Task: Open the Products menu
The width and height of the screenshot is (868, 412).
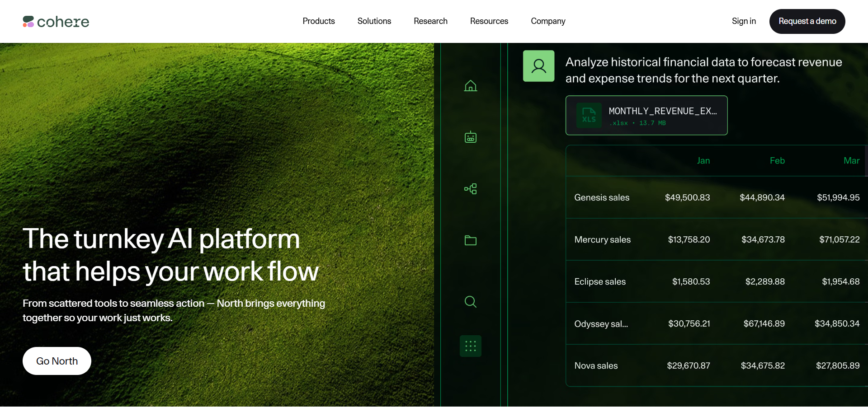Action: (319, 21)
